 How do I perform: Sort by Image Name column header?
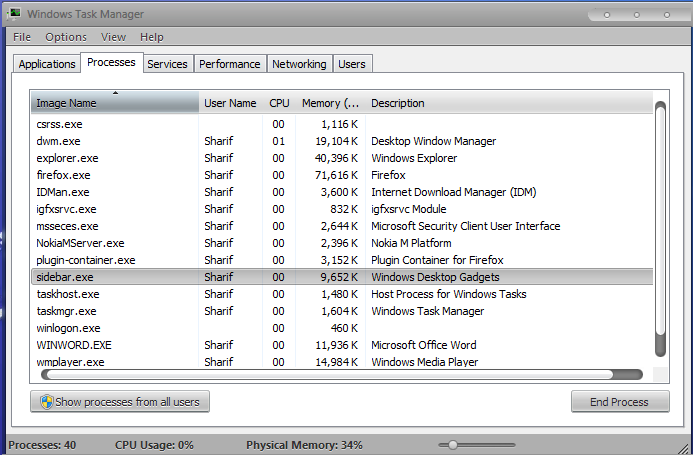(x=114, y=103)
